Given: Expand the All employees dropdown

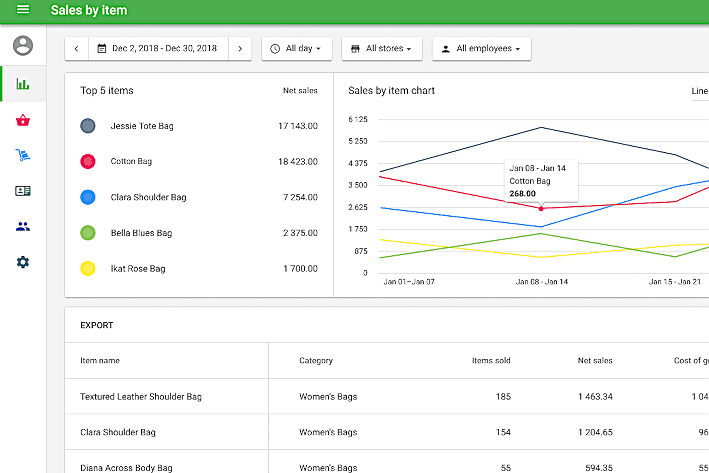Looking at the screenshot, I should click(481, 49).
